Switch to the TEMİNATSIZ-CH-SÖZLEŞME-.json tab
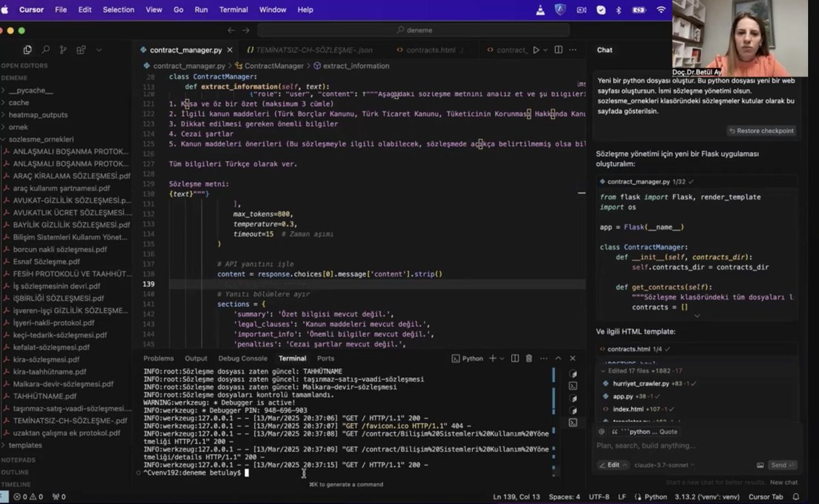This screenshot has height=504, width=819. click(x=309, y=50)
